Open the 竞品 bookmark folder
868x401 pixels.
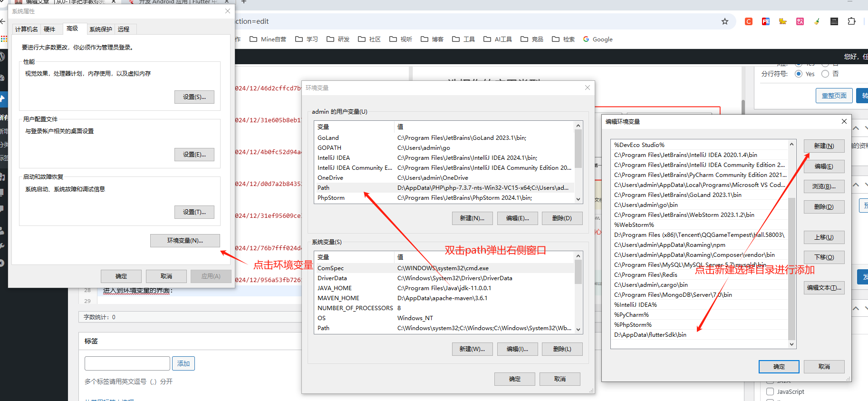click(x=532, y=39)
